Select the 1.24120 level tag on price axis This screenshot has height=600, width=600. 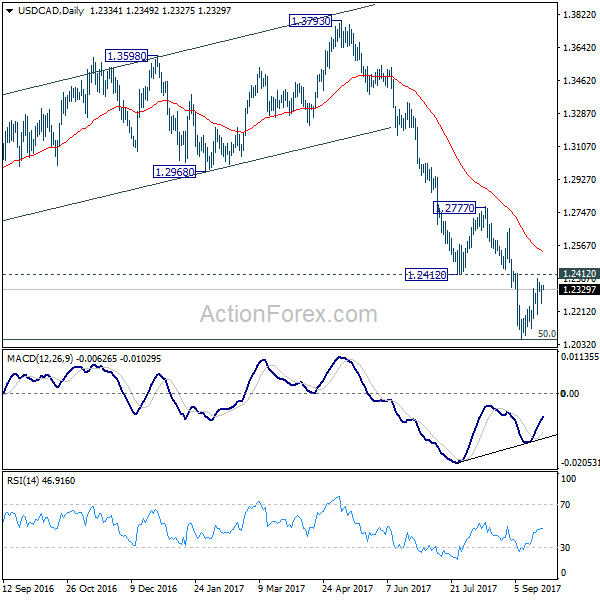[x=579, y=274]
